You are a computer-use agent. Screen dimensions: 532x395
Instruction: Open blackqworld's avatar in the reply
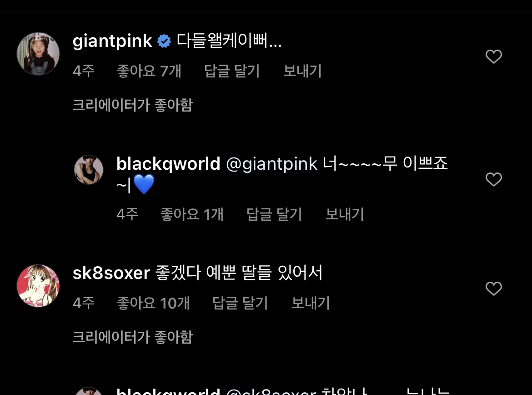[89, 170]
